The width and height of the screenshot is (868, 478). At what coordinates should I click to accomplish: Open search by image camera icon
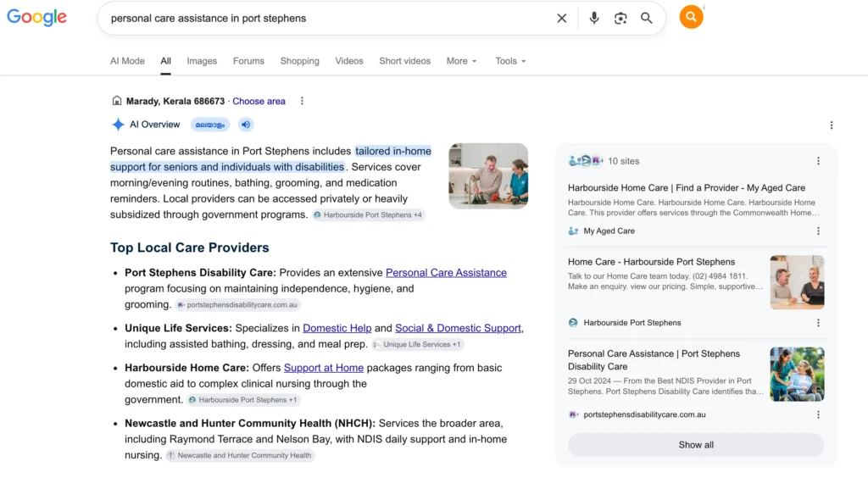click(620, 19)
